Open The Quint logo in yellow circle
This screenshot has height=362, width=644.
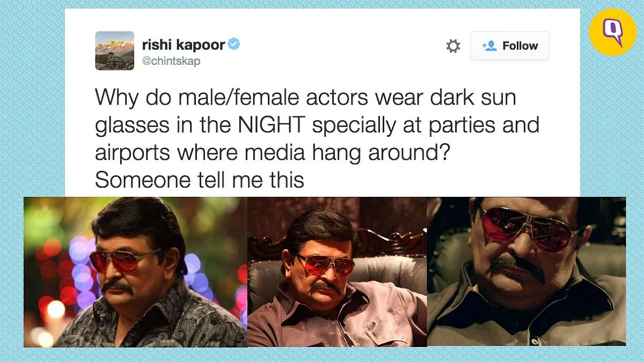coord(612,32)
